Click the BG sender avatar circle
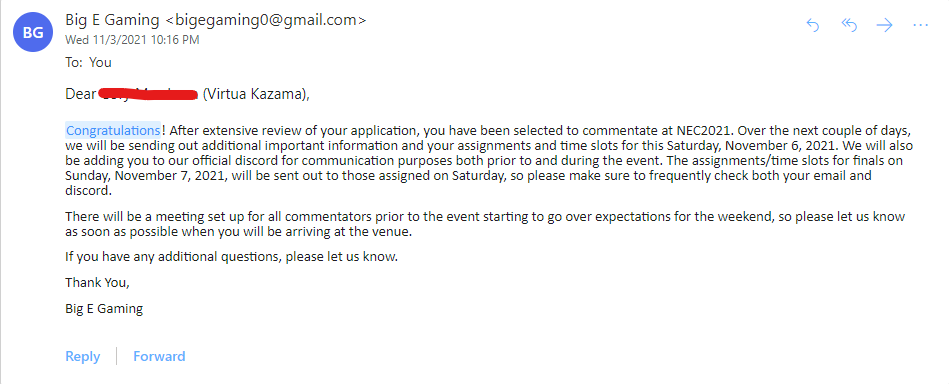This screenshot has height=384, width=949. click(x=33, y=33)
